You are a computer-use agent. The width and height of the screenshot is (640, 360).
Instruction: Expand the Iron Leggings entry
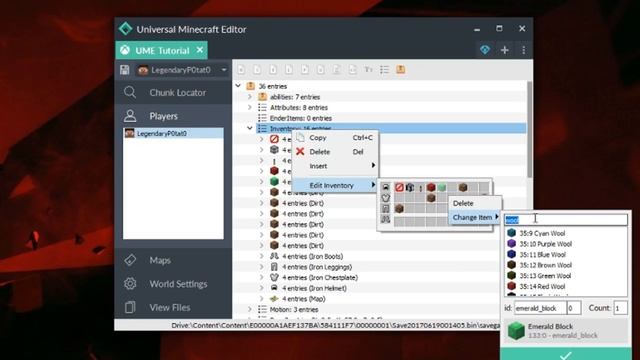click(x=262, y=267)
